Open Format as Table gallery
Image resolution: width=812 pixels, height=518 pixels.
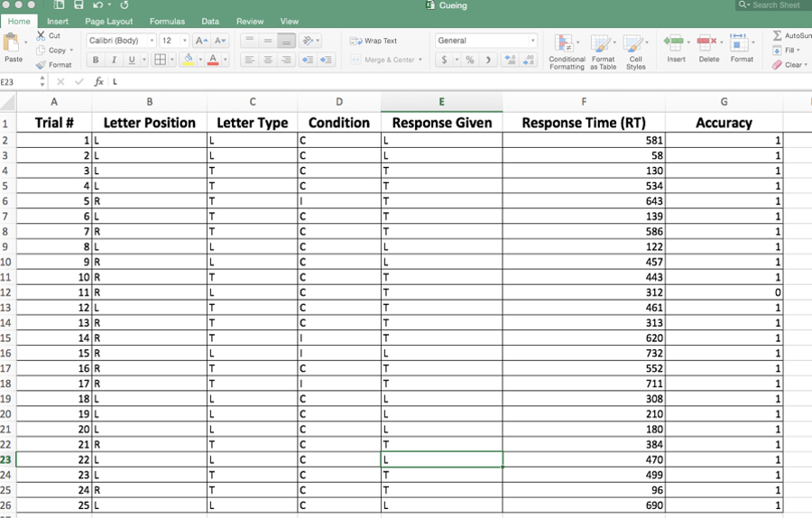(603, 51)
